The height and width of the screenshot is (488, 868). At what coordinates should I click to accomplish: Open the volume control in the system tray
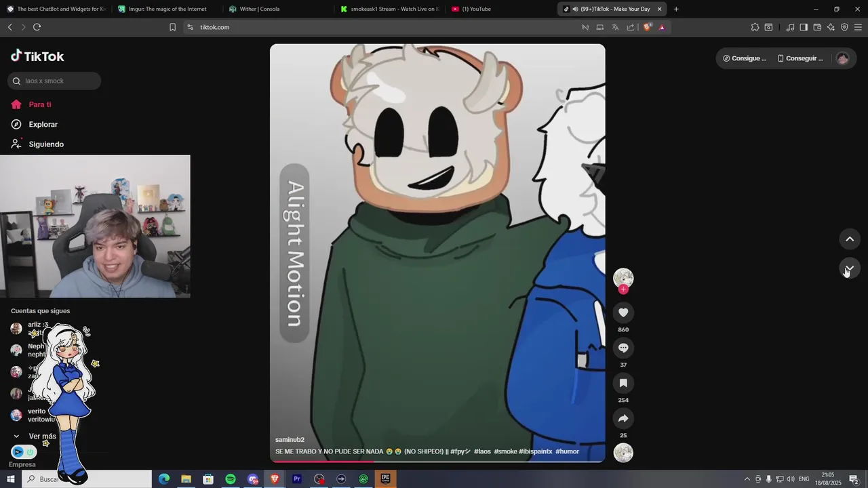coord(791,479)
